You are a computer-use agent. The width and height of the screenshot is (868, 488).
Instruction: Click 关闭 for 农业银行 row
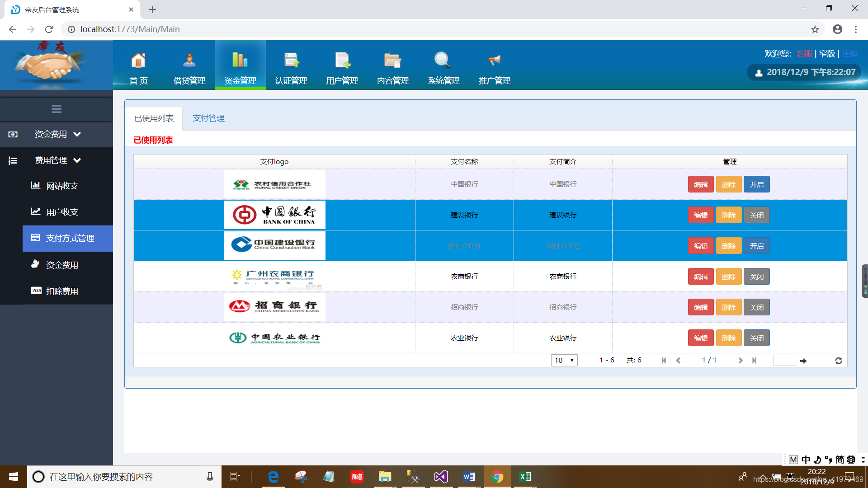[x=757, y=338]
